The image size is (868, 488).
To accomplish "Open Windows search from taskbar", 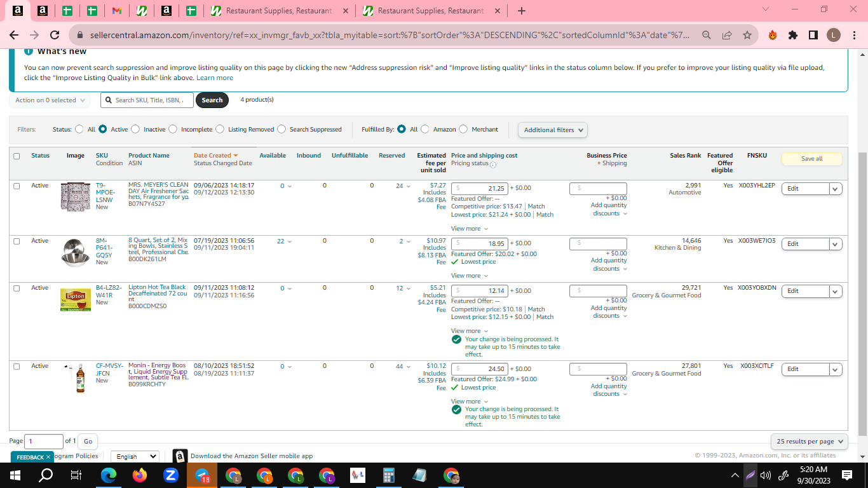I will 46,475.
